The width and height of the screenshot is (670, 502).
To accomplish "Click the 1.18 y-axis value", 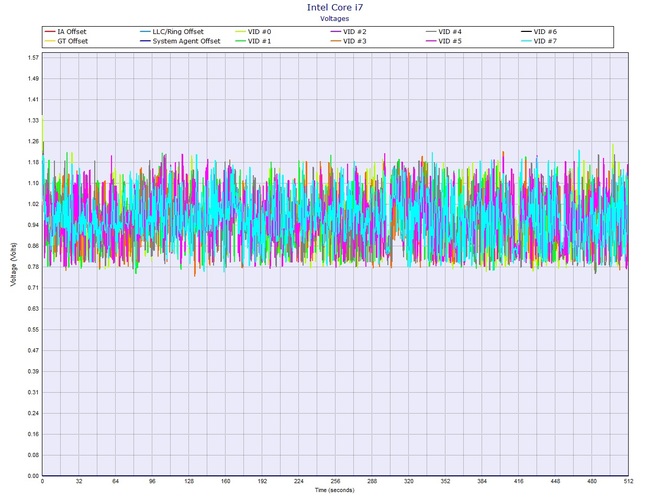I will (x=33, y=162).
